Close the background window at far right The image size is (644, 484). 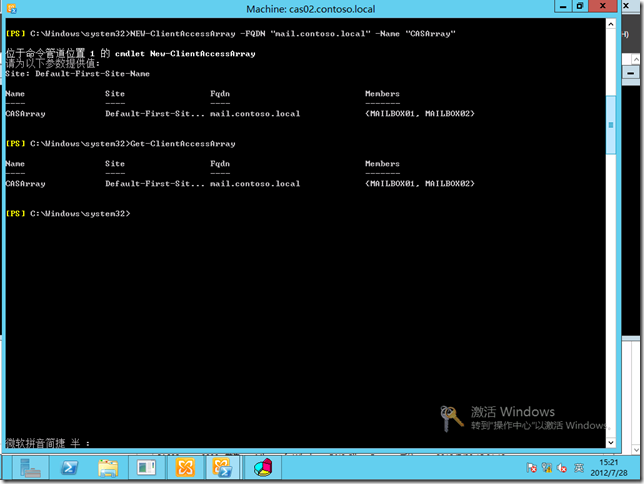[x=626, y=6]
